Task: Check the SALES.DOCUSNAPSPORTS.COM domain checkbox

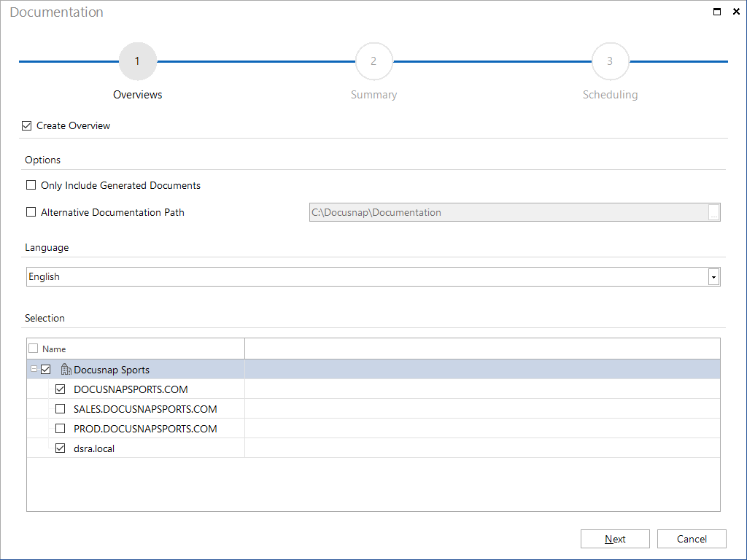Action: (60, 409)
